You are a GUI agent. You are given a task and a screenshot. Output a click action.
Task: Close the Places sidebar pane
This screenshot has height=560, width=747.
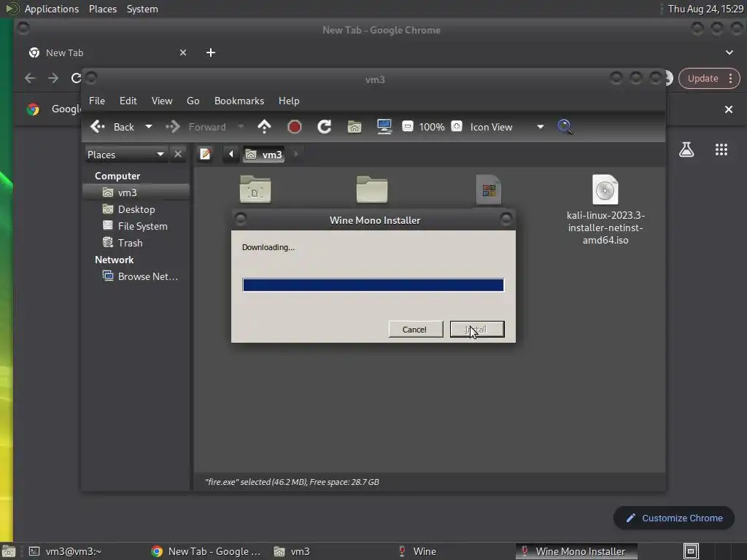pos(178,155)
